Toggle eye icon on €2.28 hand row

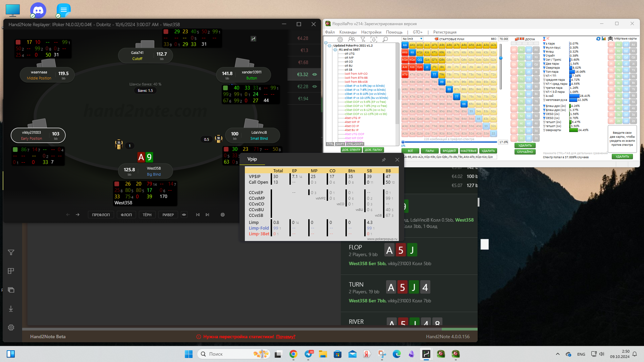[315, 86]
